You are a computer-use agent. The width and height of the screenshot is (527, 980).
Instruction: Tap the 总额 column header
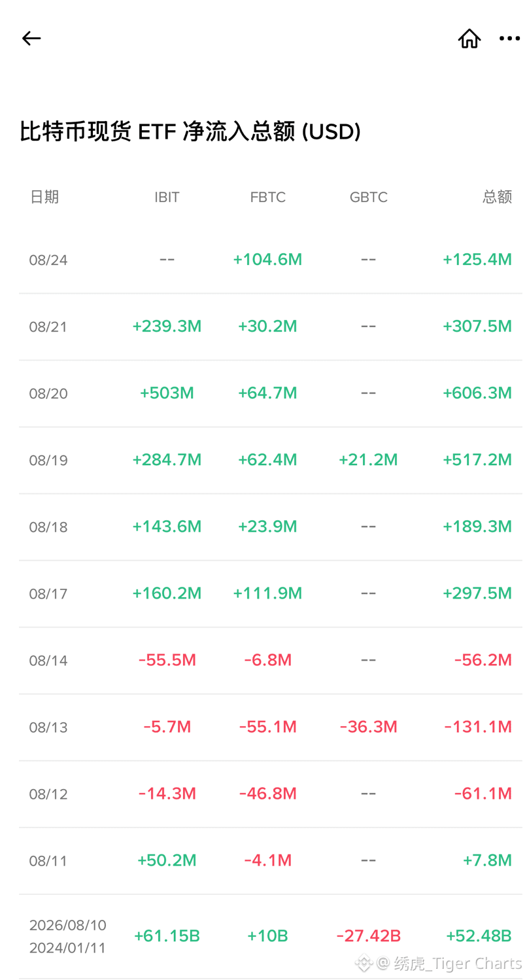pyautogui.click(x=497, y=197)
